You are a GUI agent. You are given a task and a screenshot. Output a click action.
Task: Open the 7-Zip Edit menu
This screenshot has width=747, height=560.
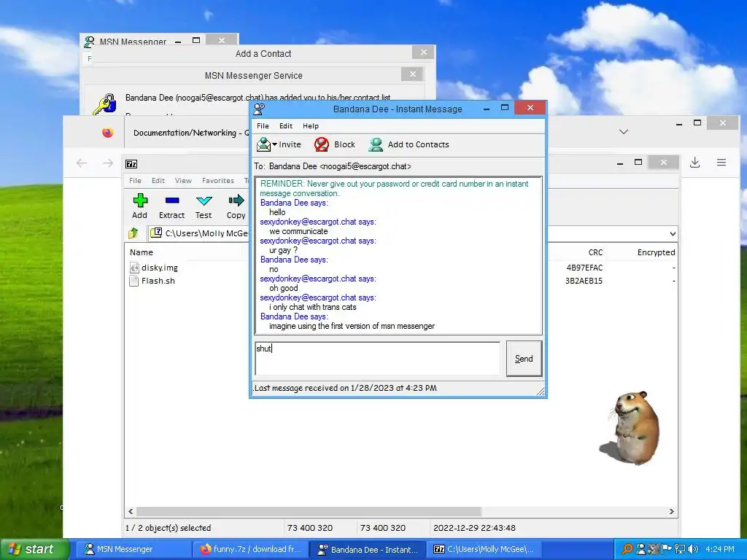pyautogui.click(x=158, y=181)
